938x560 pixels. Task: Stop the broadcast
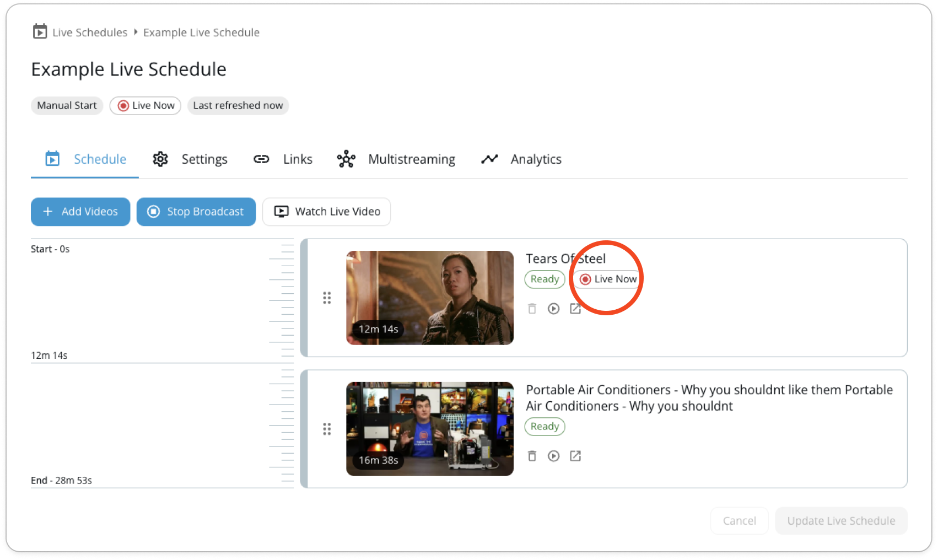click(196, 212)
